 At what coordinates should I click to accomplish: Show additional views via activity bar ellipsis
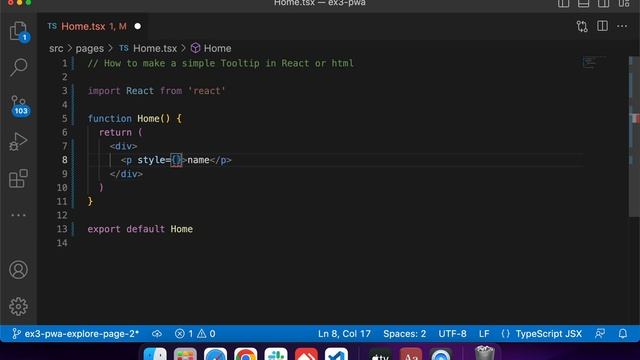[18, 215]
